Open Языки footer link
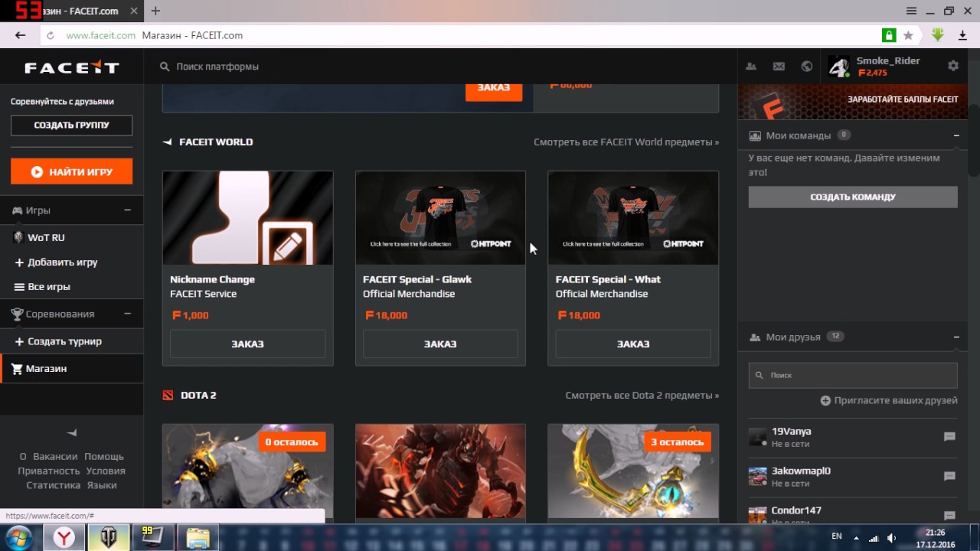980x551 pixels. pos(102,485)
